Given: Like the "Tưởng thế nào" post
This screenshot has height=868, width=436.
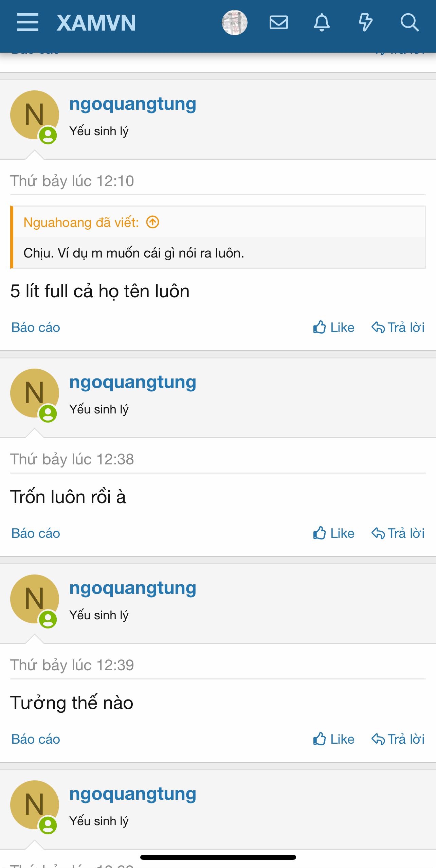Looking at the screenshot, I should pos(334,739).
